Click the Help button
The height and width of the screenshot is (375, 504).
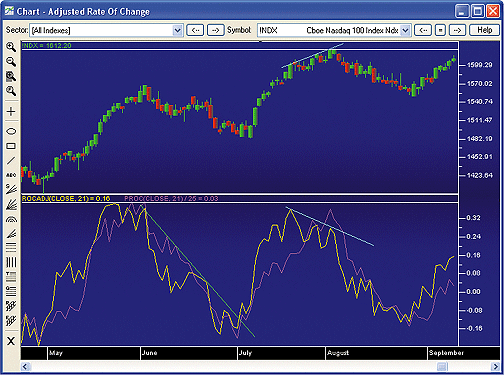click(484, 30)
